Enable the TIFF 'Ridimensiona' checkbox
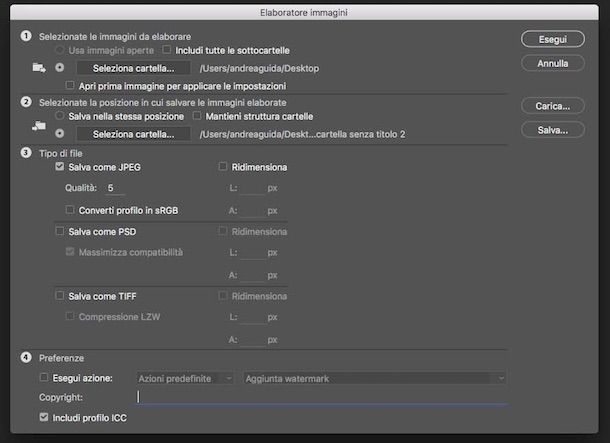 point(223,296)
